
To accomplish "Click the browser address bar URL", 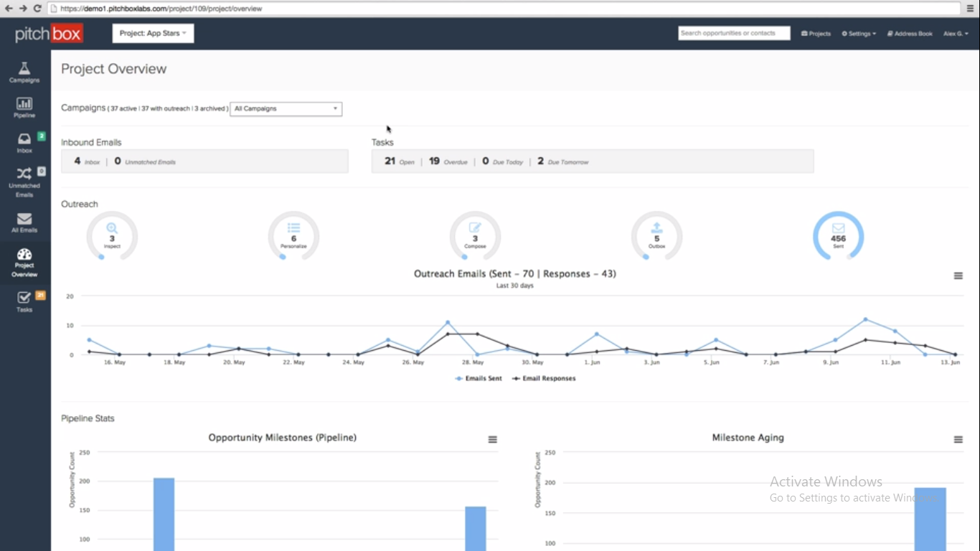I will (x=161, y=9).
